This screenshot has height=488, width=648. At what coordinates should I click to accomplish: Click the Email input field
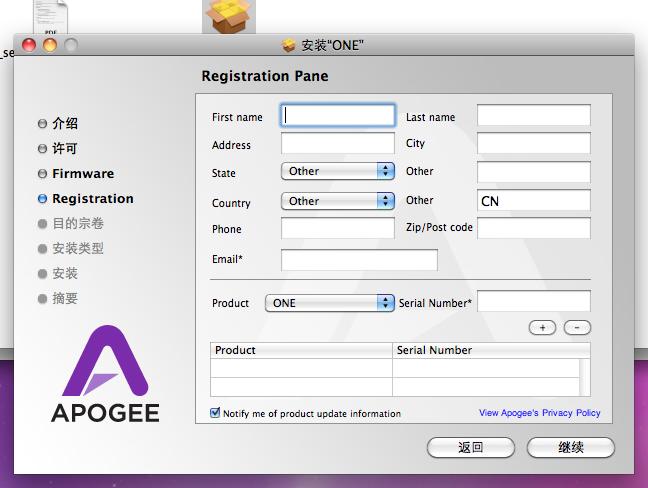(x=359, y=260)
